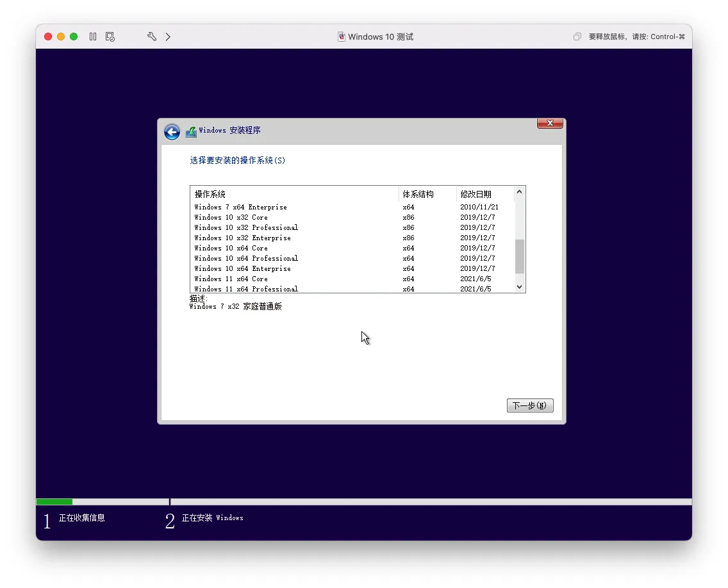Open the VM snapshot icon in the toolbar

[110, 37]
